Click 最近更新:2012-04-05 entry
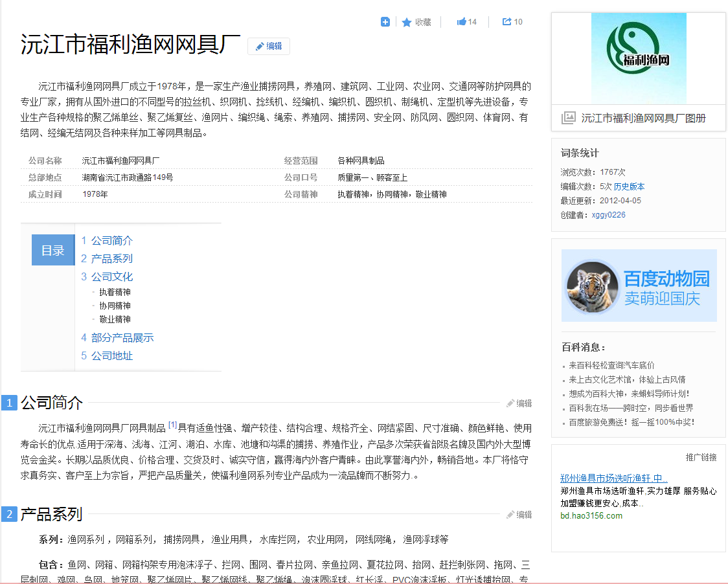728x584 pixels. [x=601, y=201]
